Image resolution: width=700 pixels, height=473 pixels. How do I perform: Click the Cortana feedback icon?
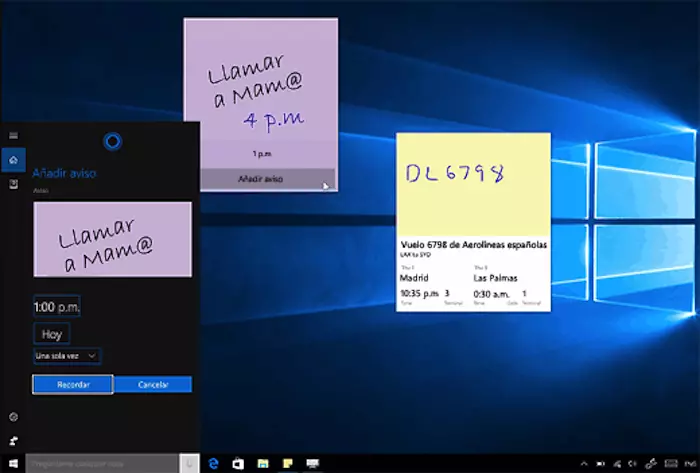click(x=13, y=441)
